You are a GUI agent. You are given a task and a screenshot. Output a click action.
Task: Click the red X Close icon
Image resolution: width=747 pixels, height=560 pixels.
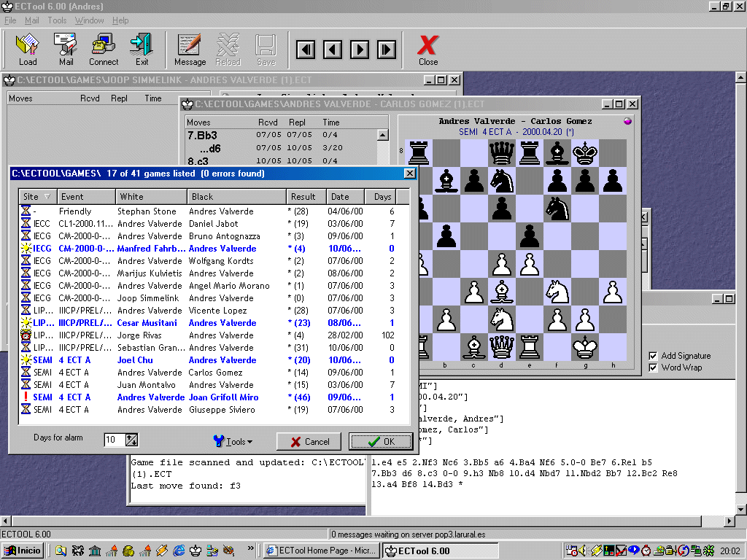[x=427, y=50]
